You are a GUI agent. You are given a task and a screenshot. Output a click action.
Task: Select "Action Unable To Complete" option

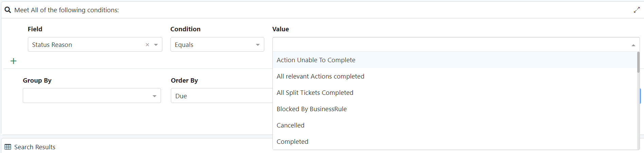pyautogui.click(x=316, y=60)
